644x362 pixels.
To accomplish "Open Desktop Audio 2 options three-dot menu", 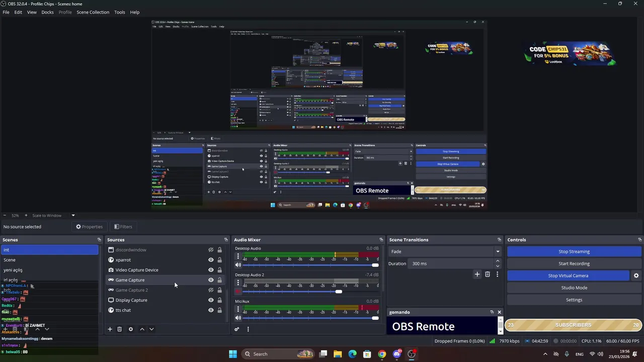I will pyautogui.click(x=238, y=283).
